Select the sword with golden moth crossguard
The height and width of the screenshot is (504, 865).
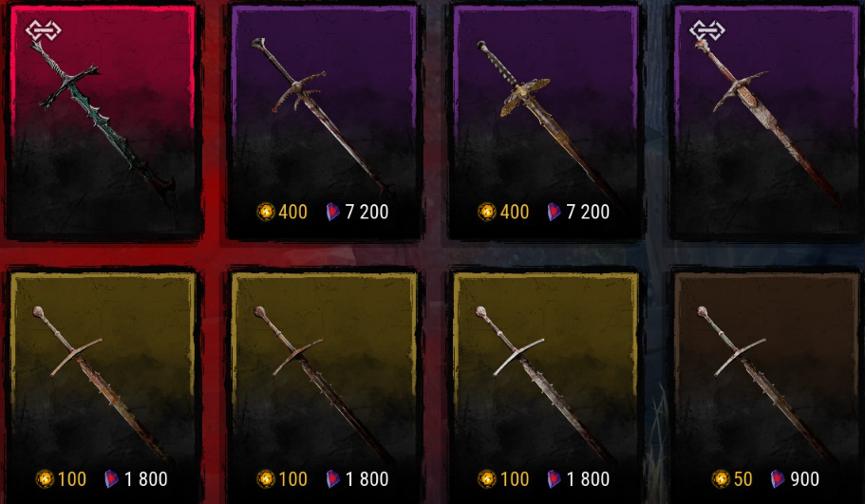546,122
